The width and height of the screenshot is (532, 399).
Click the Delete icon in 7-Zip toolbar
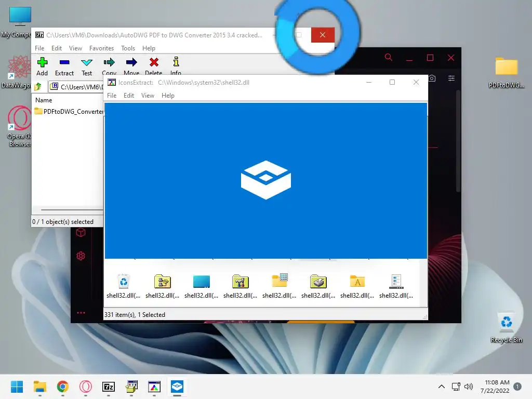click(154, 66)
